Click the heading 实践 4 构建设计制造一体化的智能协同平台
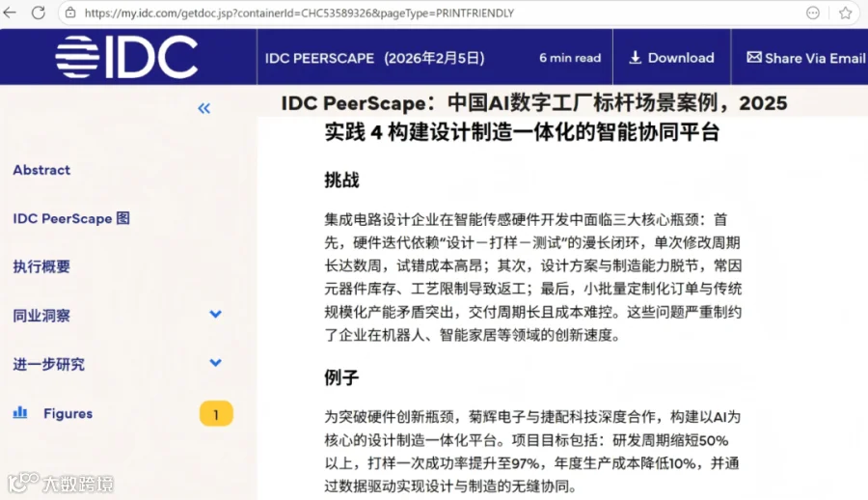Screen dimensions: 868x500 point(522,132)
